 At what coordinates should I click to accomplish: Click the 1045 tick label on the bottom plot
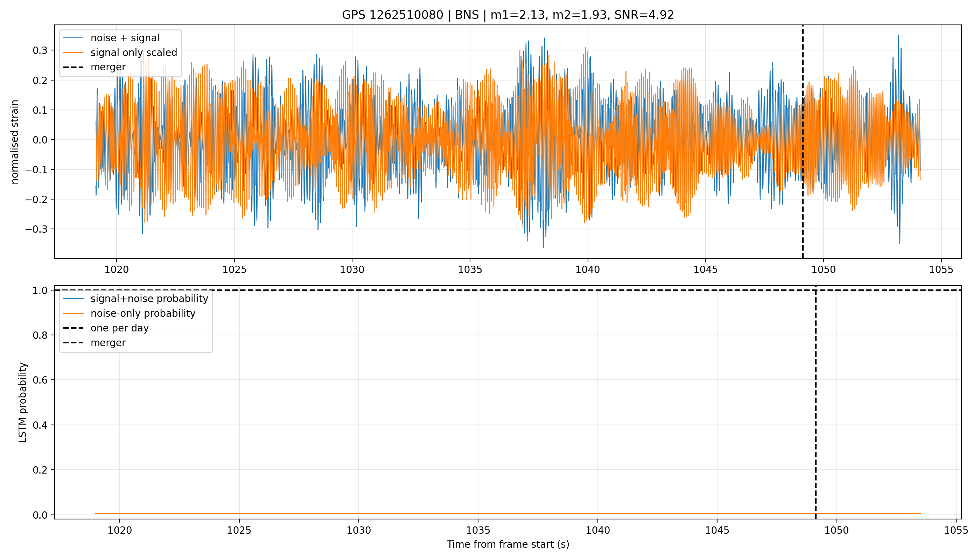coord(717,530)
